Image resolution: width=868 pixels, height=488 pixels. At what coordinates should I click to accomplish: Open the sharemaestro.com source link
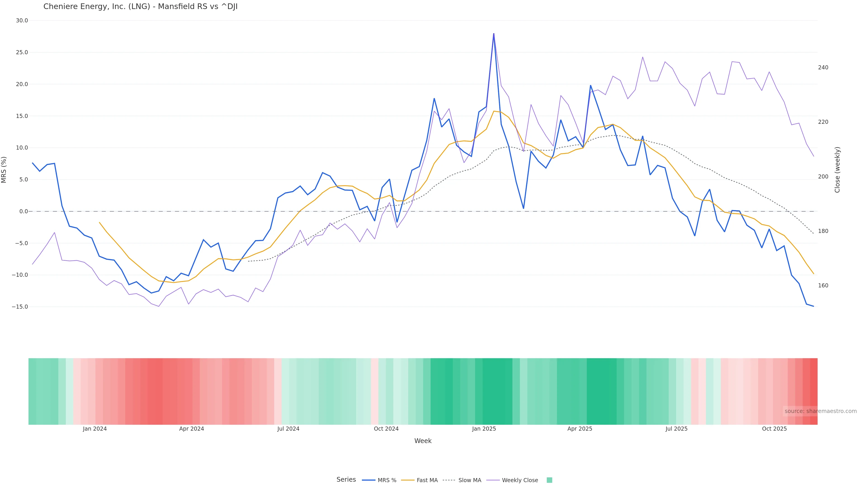(x=820, y=411)
